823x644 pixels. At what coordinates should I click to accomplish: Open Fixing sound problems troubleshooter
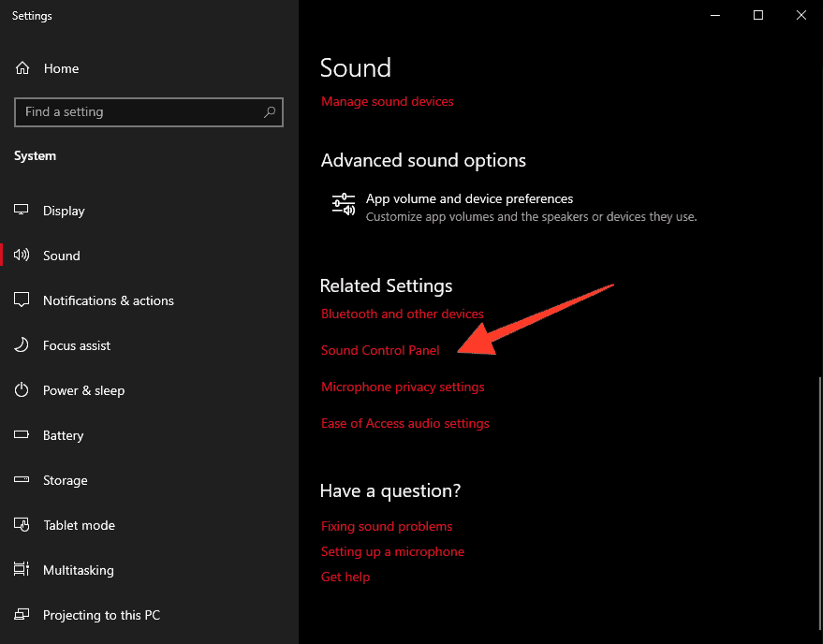(x=386, y=526)
